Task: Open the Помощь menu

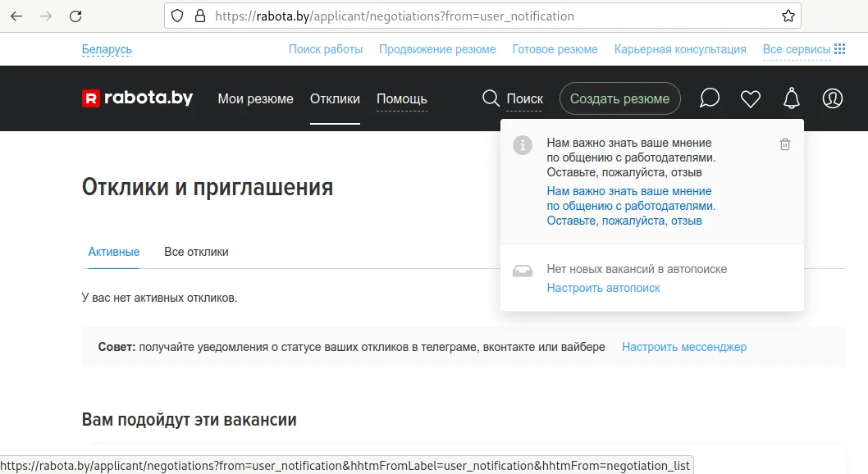Action: (x=401, y=98)
